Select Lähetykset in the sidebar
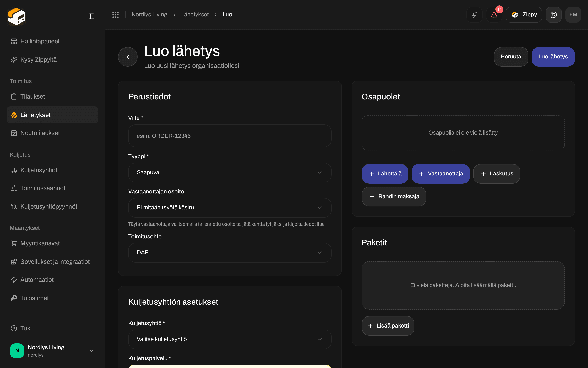This screenshot has height=368, width=588. click(52, 115)
